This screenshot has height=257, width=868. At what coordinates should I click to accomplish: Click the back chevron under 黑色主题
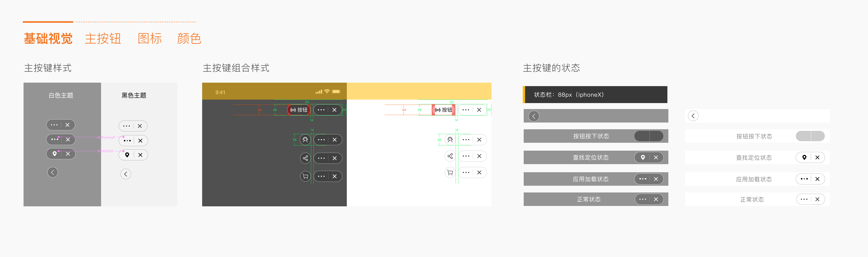coord(126,174)
